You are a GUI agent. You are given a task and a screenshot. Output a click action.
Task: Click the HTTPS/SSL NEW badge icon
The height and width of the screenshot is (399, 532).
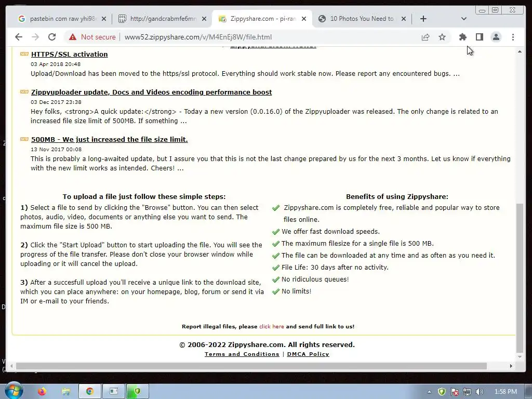tap(24, 54)
